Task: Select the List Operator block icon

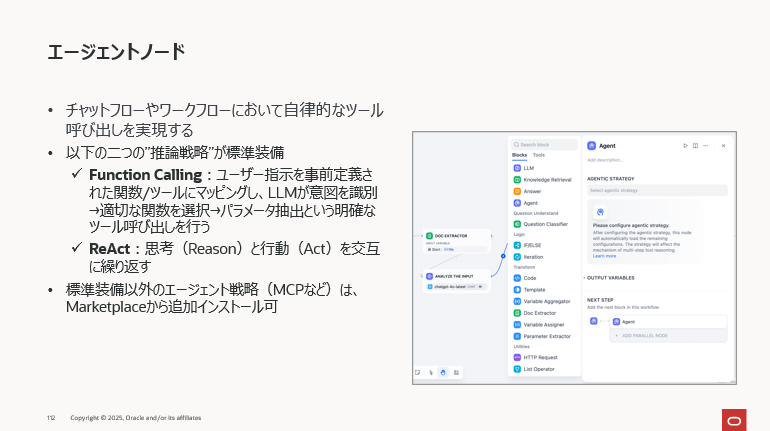Action: click(517, 369)
